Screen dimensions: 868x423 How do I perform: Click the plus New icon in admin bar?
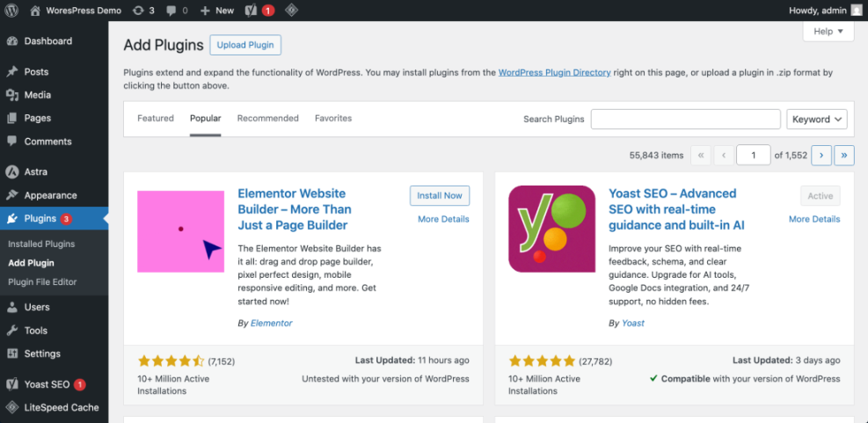pos(205,11)
